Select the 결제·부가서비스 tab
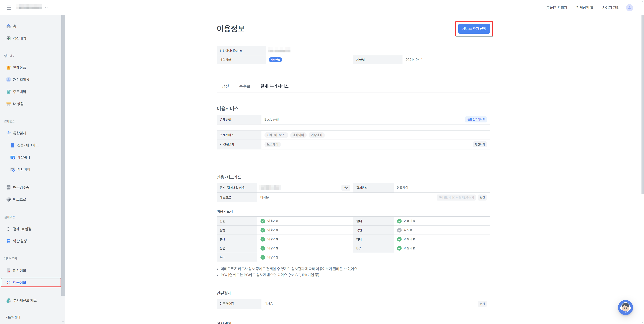Screen dimensions: 644x324 (274, 86)
